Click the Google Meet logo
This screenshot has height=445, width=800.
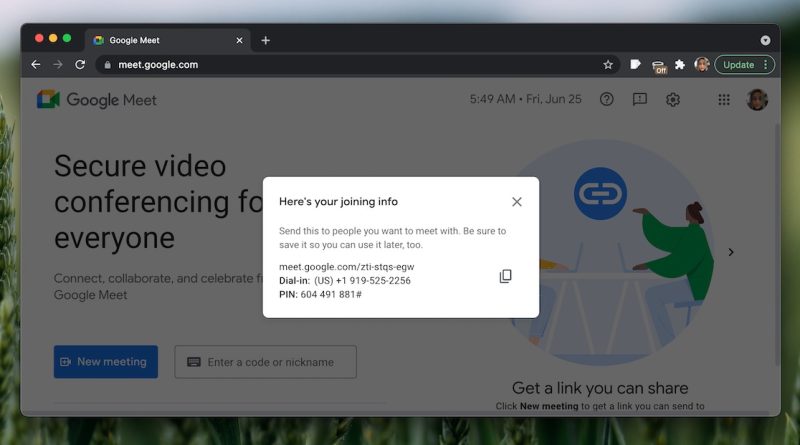tap(97, 100)
